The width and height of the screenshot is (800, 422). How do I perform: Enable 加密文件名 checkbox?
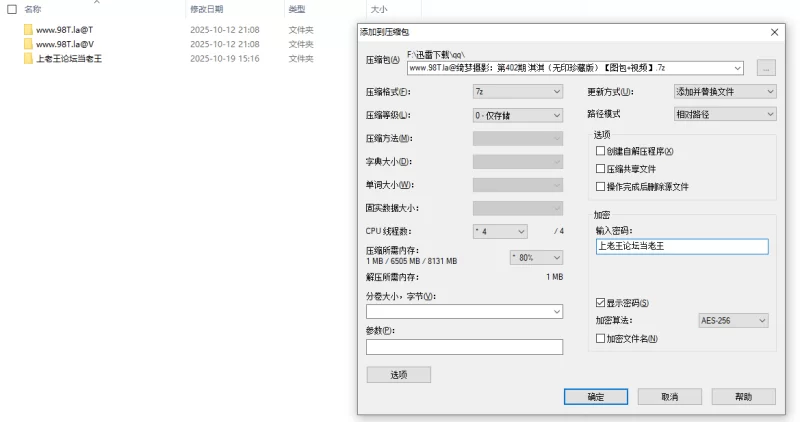click(x=600, y=339)
